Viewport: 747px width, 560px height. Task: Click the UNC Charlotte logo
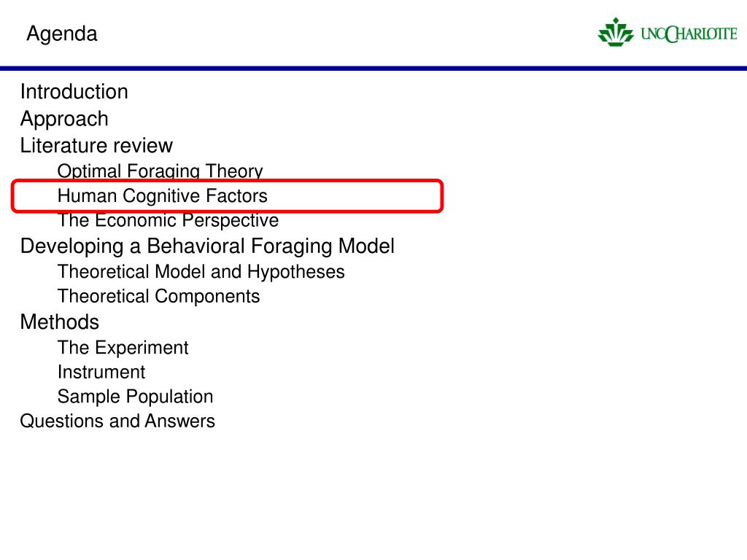click(x=667, y=32)
